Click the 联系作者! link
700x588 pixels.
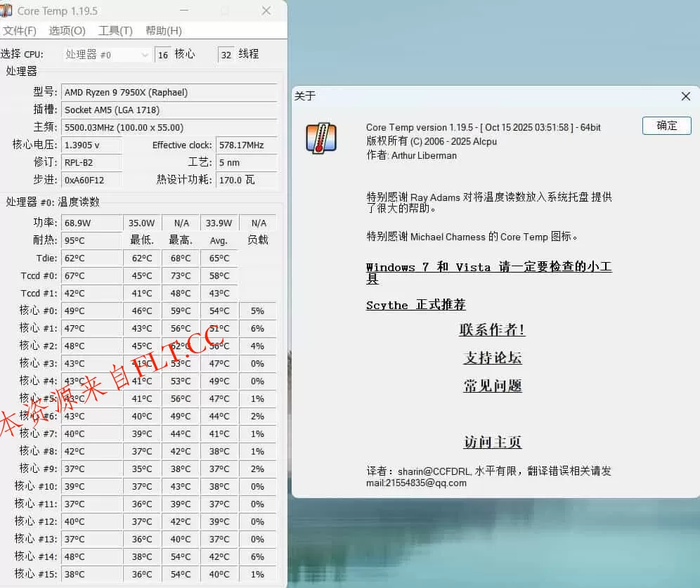[x=492, y=329]
